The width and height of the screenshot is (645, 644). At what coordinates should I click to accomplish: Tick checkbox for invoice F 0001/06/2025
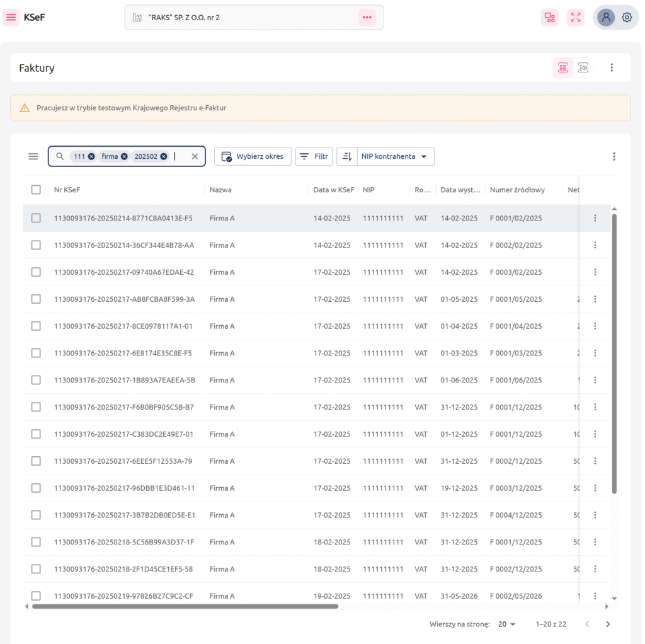point(36,380)
